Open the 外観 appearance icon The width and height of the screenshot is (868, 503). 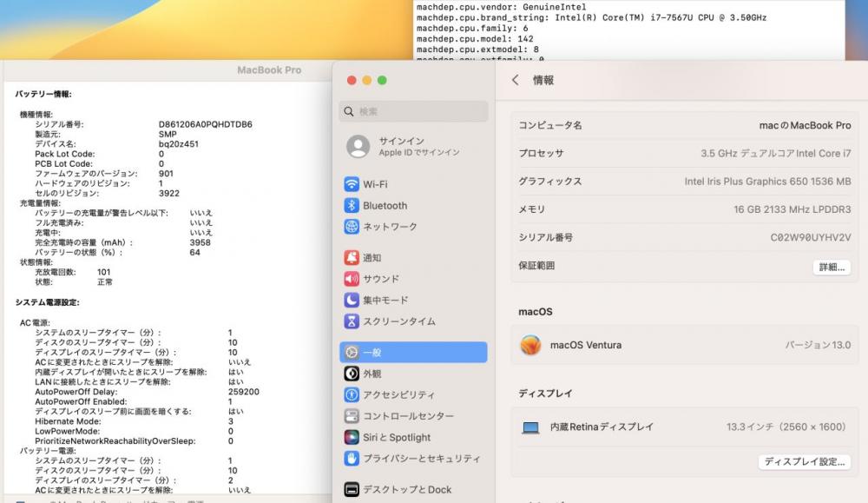tap(352, 374)
